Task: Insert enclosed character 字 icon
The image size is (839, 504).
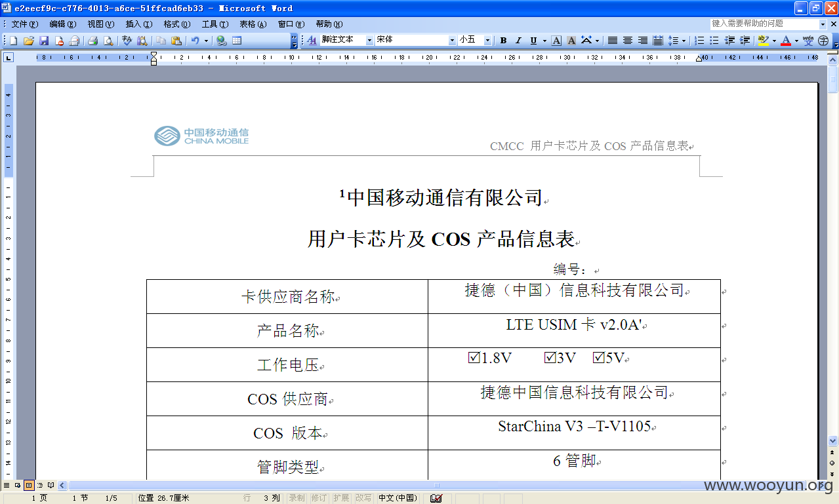Action: click(x=823, y=41)
